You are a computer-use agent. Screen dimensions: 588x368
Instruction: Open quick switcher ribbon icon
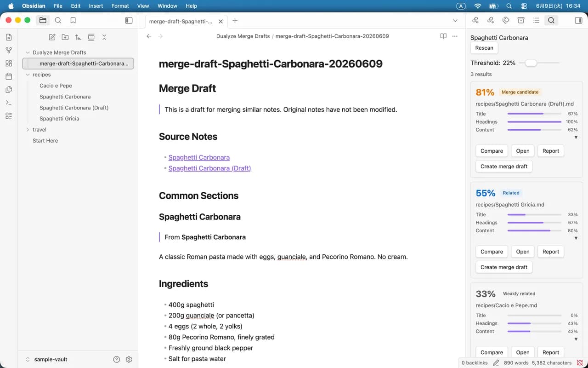click(9, 37)
